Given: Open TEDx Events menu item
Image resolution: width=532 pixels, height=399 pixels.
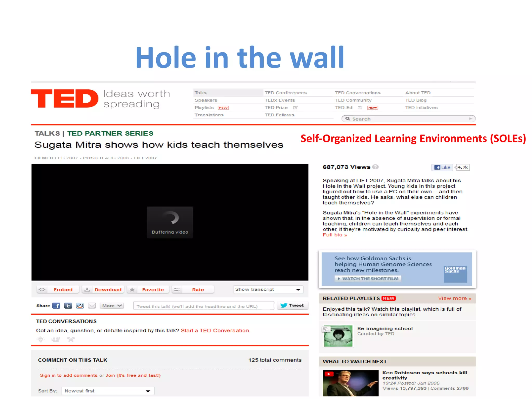Looking at the screenshot, I should click(280, 100).
